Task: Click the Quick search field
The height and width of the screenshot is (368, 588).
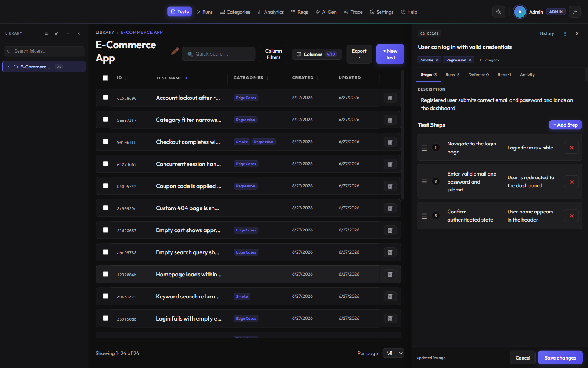Action: [x=219, y=54]
